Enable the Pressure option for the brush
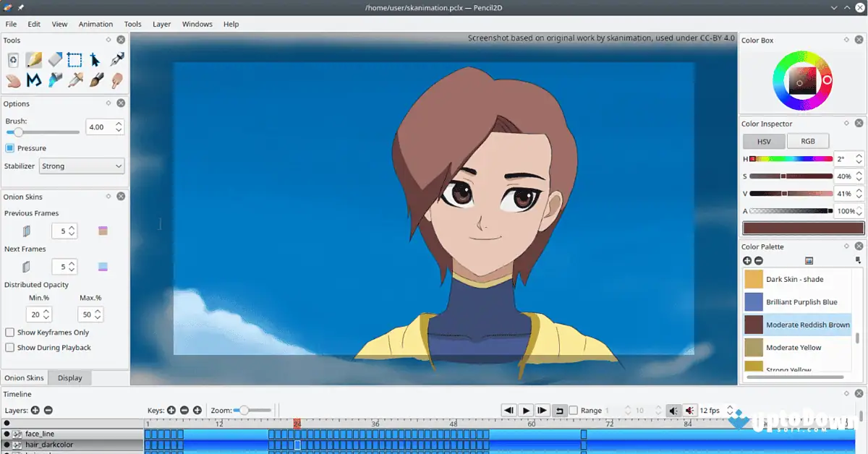Viewport: 868px width, 454px height. (9, 147)
